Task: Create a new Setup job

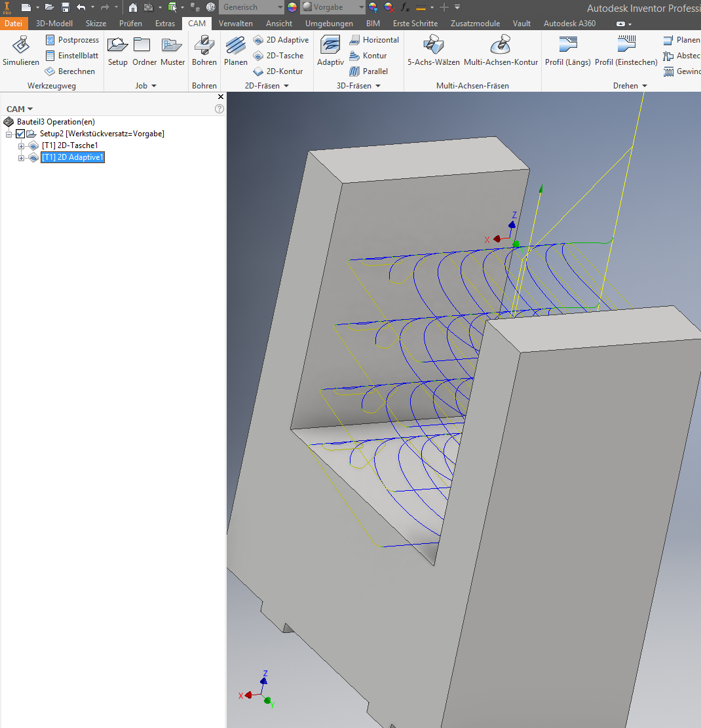Action: point(117,50)
